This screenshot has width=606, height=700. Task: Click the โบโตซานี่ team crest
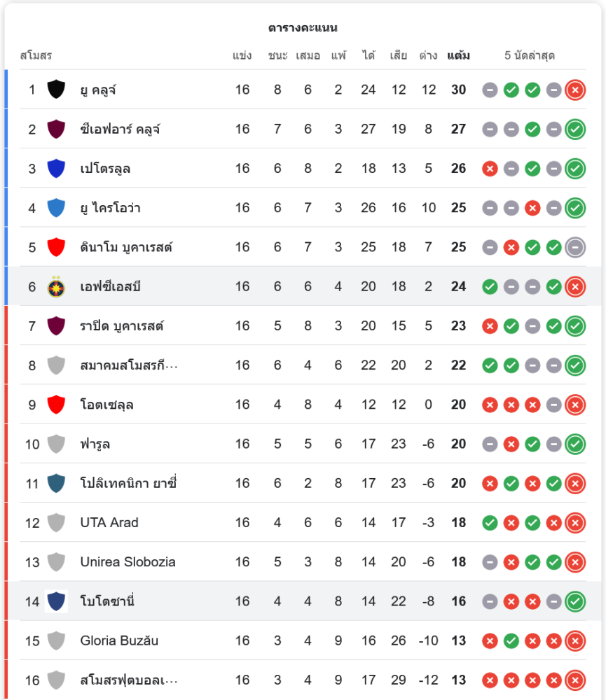[x=56, y=601]
